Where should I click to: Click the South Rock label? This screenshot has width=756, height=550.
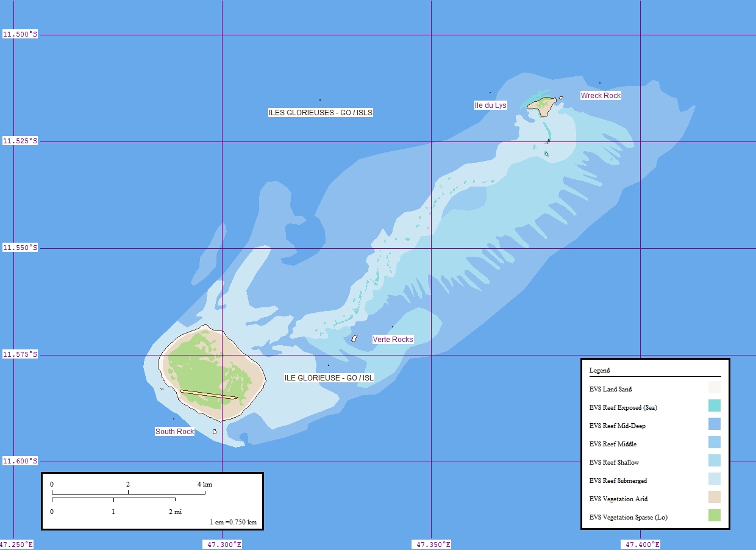[x=175, y=432]
